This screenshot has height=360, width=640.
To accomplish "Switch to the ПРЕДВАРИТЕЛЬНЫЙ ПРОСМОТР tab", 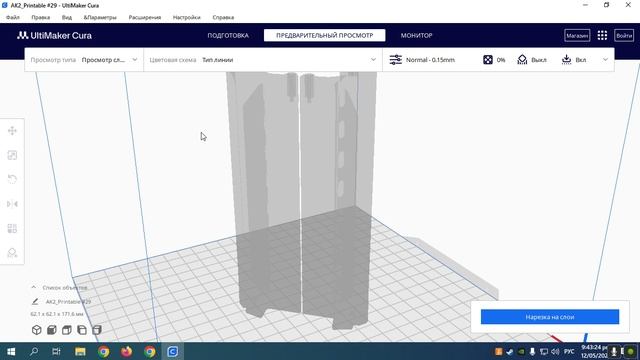I will tap(324, 36).
